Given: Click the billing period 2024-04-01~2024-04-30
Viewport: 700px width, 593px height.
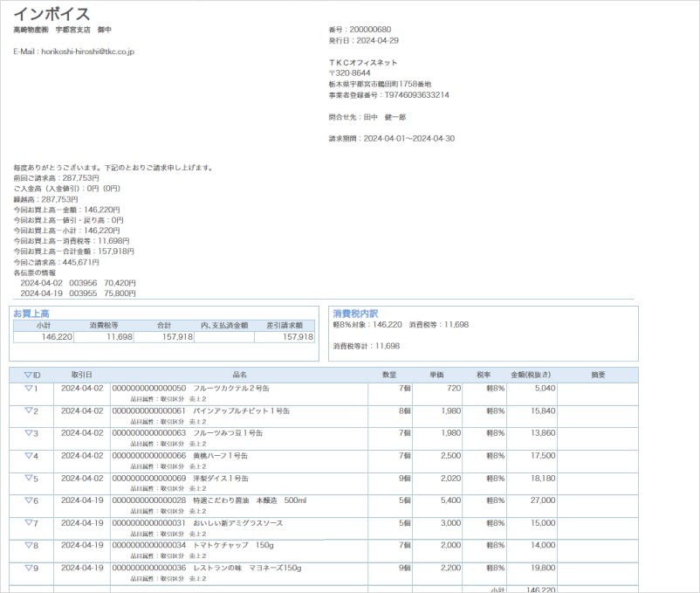Looking at the screenshot, I should [x=409, y=139].
